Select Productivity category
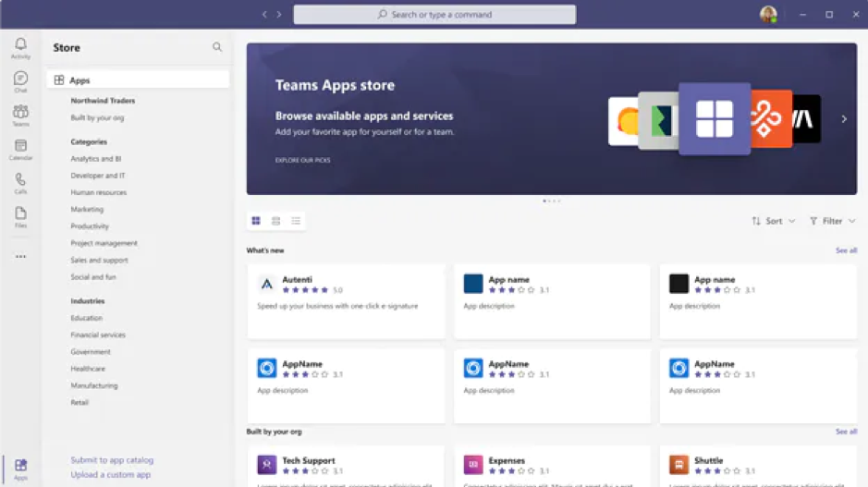 (x=90, y=225)
